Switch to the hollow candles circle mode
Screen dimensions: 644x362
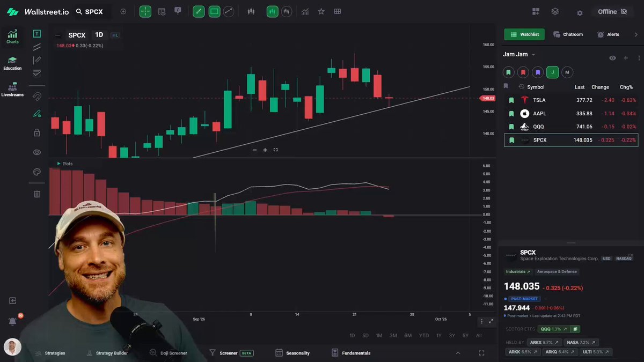coord(287,11)
